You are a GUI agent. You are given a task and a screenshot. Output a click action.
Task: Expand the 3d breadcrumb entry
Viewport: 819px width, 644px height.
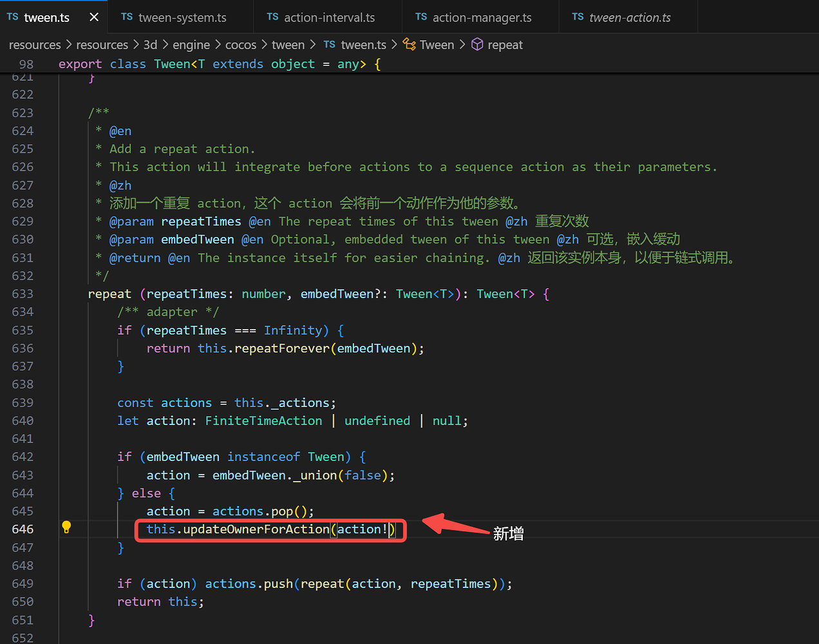pyautogui.click(x=150, y=44)
